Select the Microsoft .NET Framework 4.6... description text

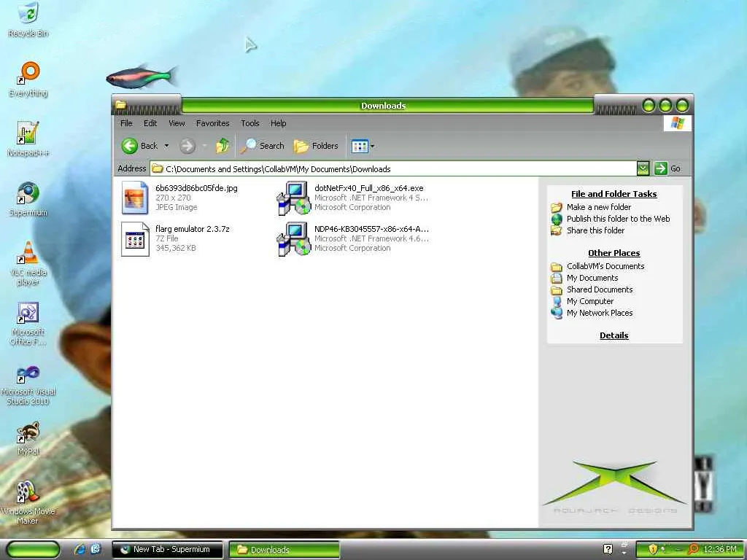coord(371,238)
